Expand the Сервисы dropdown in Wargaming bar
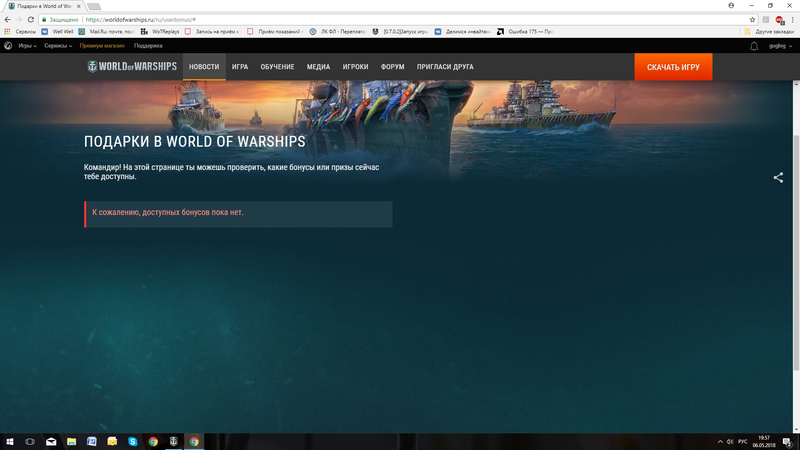This screenshot has width=800, height=450. click(x=58, y=46)
